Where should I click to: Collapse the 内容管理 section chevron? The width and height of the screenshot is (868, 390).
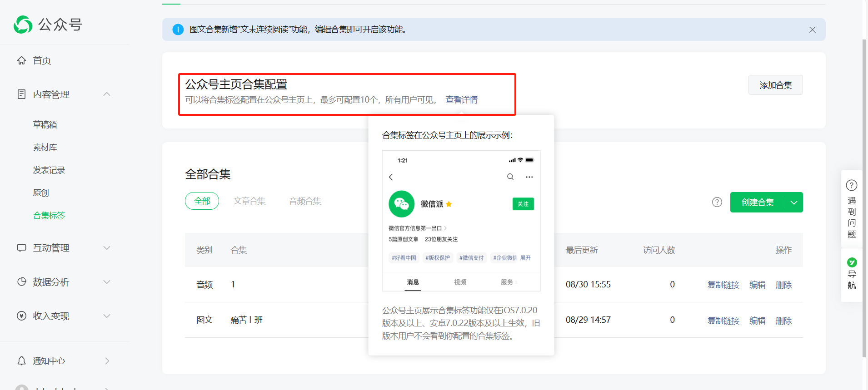(x=107, y=94)
